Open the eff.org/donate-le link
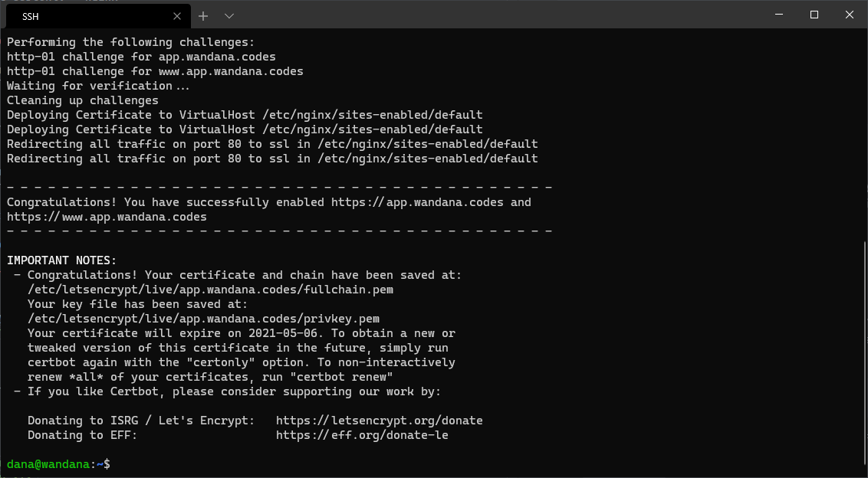Image resolution: width=868 pixels, height=478 pixels. tap(362, 435)
